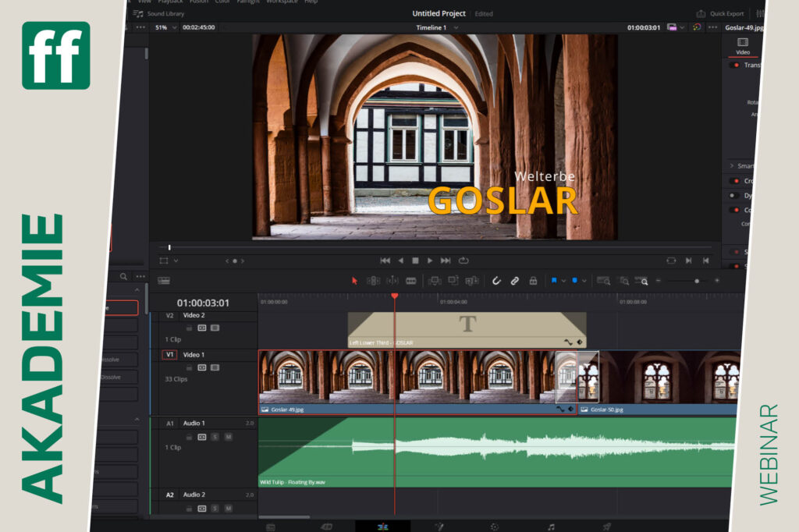The width and height of the screenshot is (799, 532).
Task: Click the Overwrite Clip icon
Action: pos(453,281)
